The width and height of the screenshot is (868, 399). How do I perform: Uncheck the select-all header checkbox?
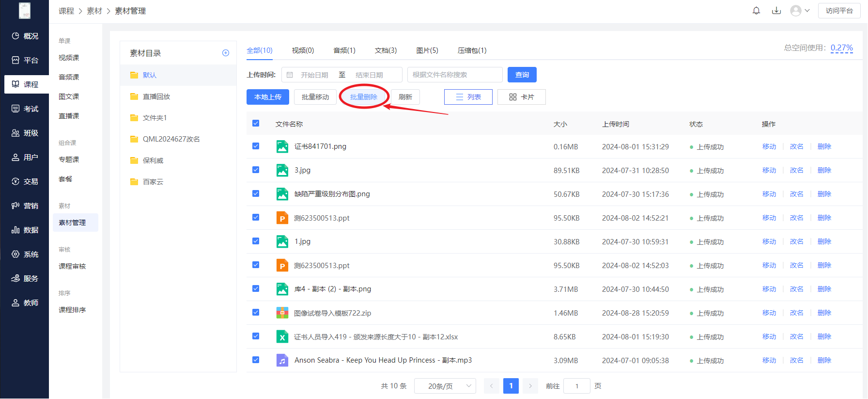pos(256,124)
